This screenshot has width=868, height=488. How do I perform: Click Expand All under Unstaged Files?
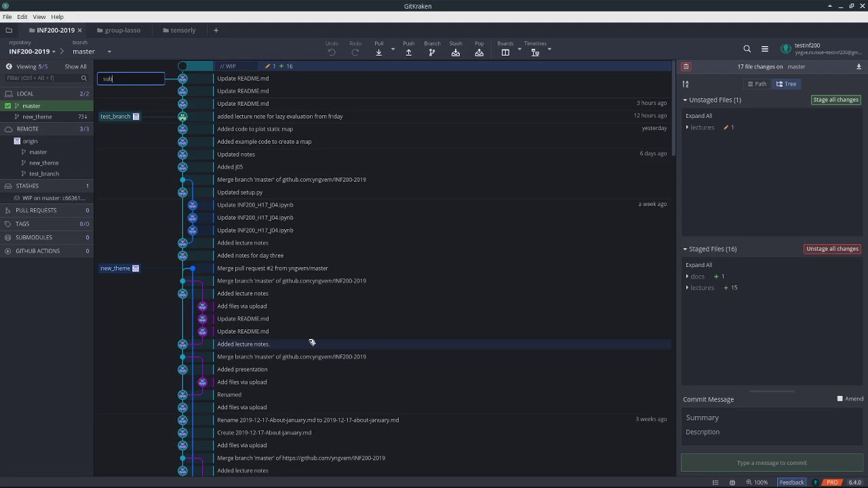point(698,116)
